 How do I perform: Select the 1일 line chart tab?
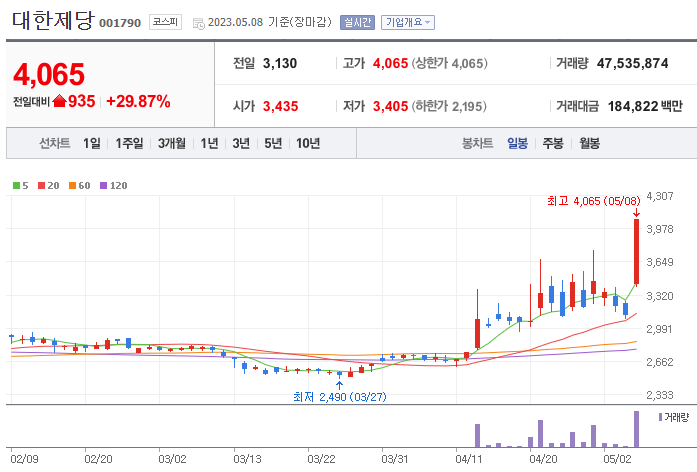click(92, 143)
